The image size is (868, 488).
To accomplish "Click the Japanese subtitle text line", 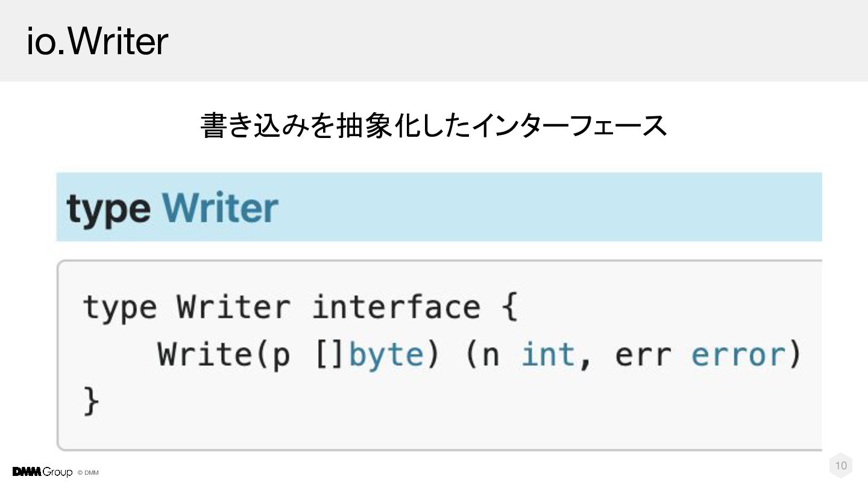I will coord(433,125).
